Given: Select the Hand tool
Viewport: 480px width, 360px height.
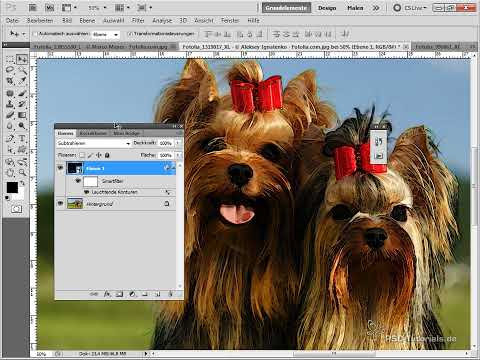Looking at the screenshot, I should (10, 173).
